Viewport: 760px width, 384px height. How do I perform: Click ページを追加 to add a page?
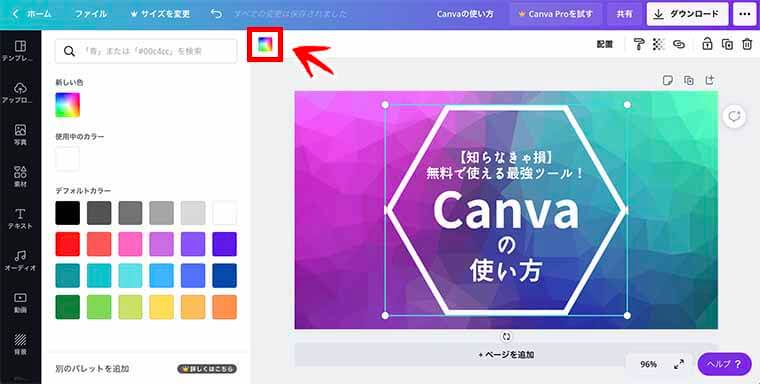coord(506,355)
